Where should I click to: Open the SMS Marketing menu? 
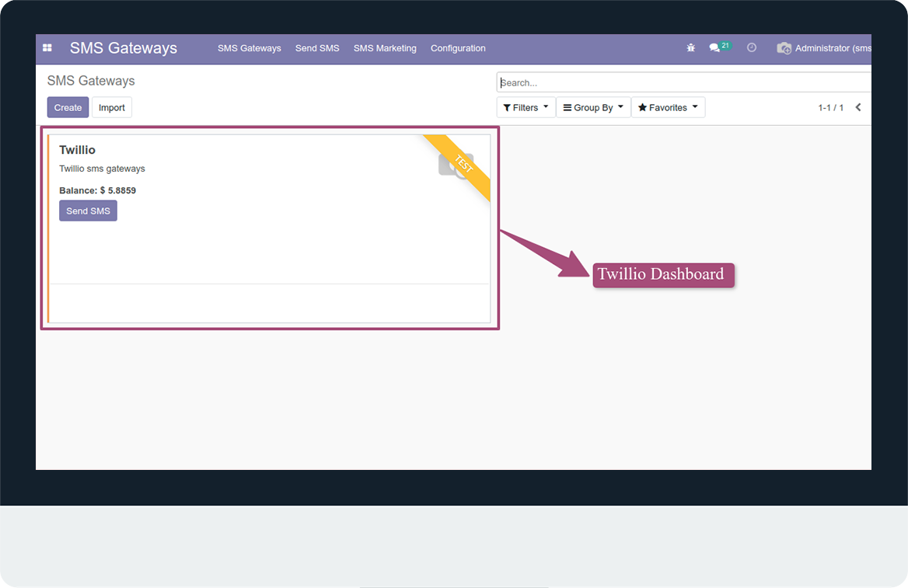point(385,48)
